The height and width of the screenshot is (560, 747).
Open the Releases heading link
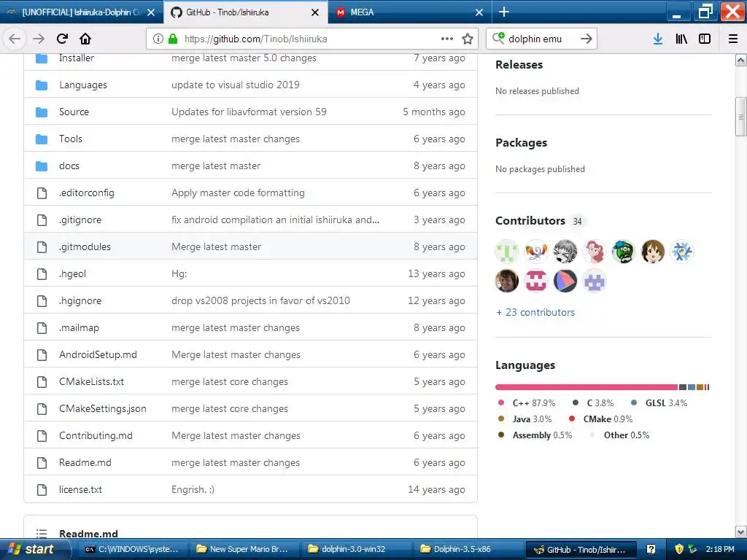[x=519, y=65]
